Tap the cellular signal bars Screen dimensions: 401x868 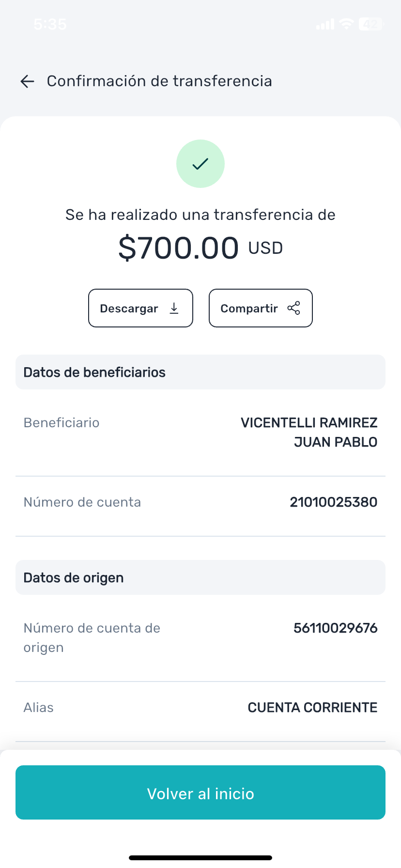coord(325,24)
